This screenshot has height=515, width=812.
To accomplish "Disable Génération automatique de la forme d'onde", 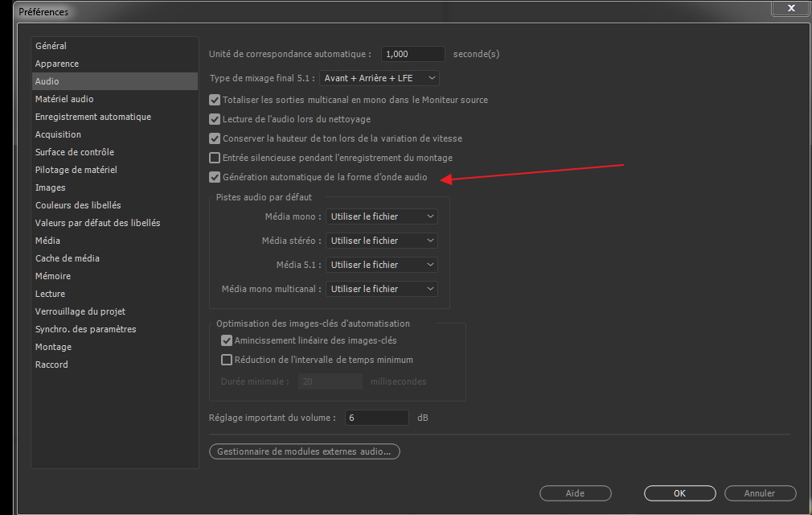I will pos(215,177).
